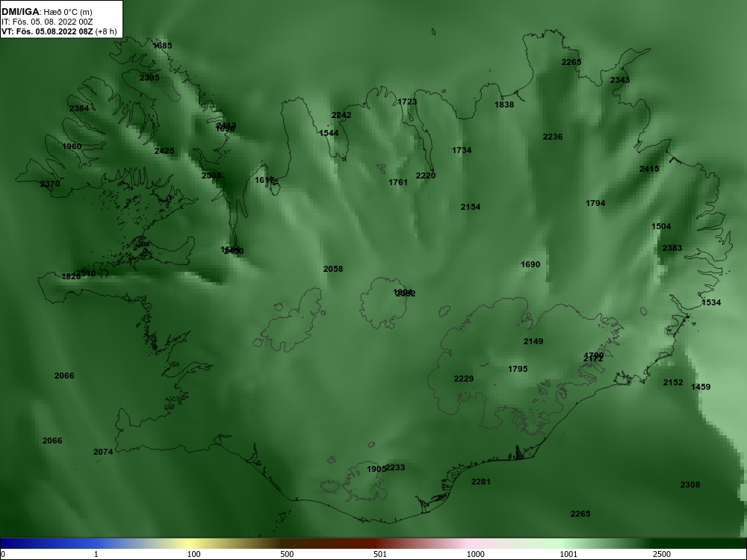Select the 1960 map label
747x560 pixels.
coord(72,146)
